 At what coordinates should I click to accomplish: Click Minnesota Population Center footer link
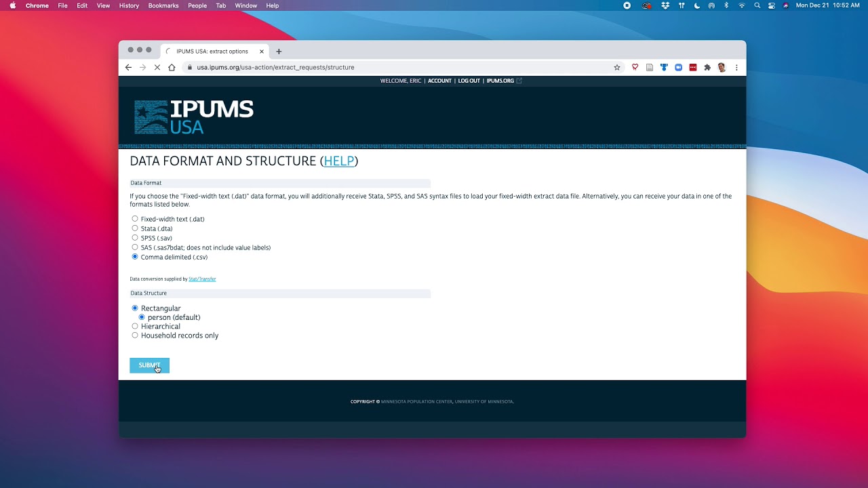tap(416, 402)
